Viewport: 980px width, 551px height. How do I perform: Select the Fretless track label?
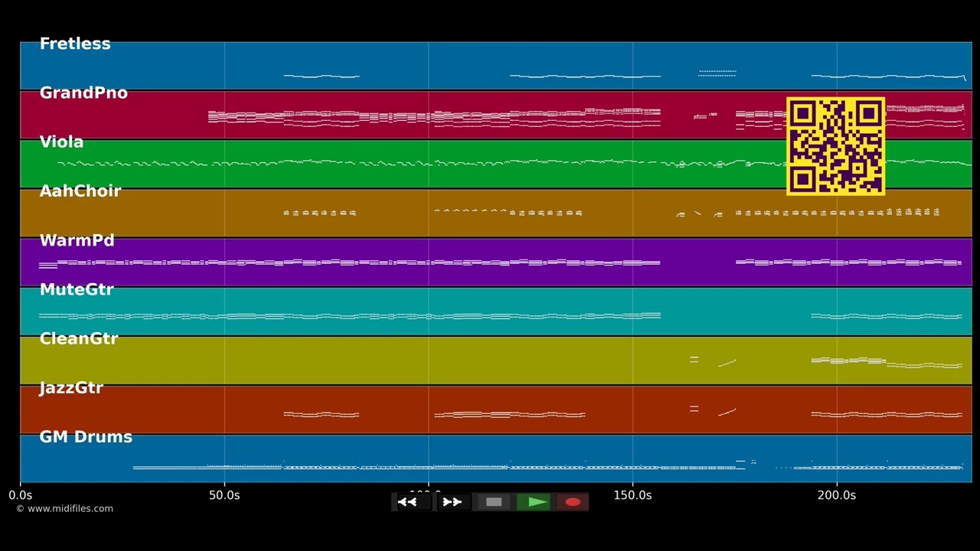(75, 44)
